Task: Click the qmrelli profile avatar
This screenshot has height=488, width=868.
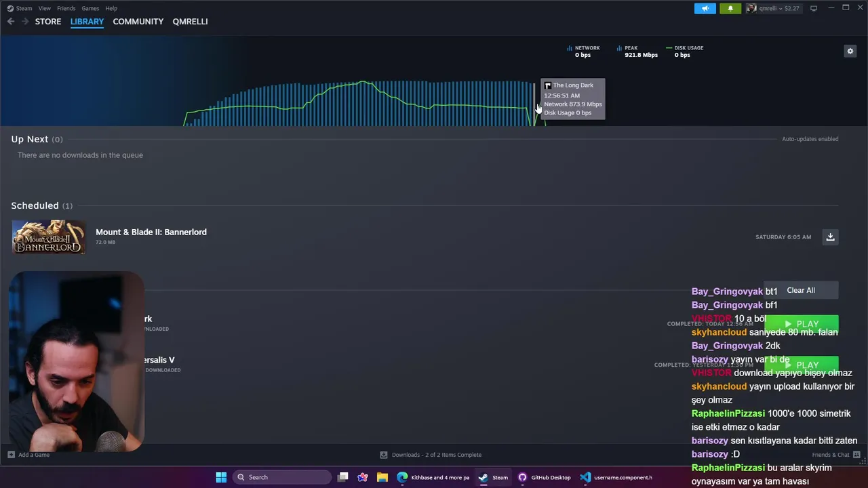Action: (x=751, y=8)
